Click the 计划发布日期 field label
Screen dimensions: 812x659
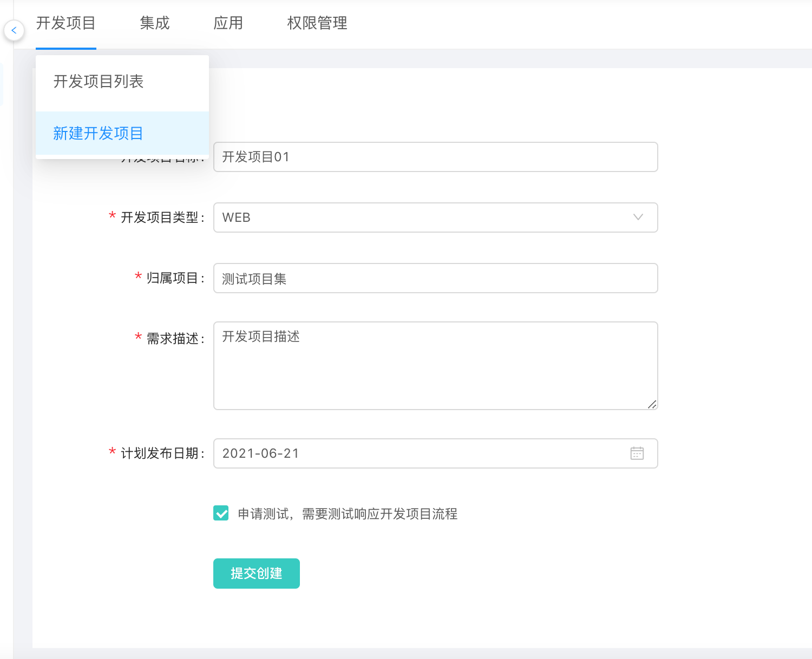click(162, 453)
